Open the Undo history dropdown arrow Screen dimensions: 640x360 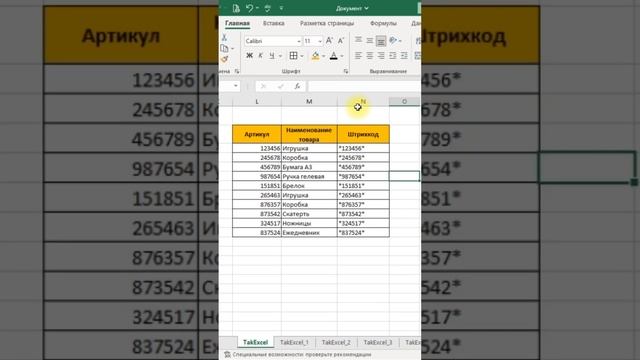point(258,8)
